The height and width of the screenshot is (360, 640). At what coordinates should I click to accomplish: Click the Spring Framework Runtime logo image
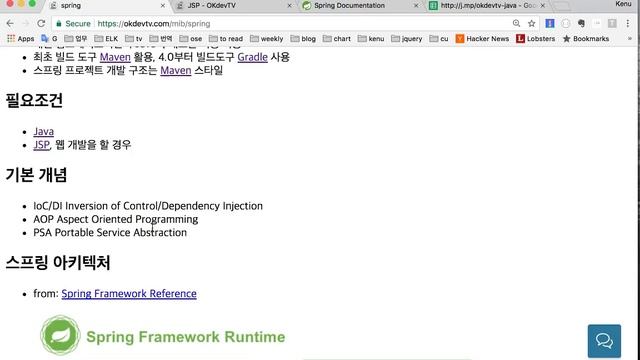(163, 336)
